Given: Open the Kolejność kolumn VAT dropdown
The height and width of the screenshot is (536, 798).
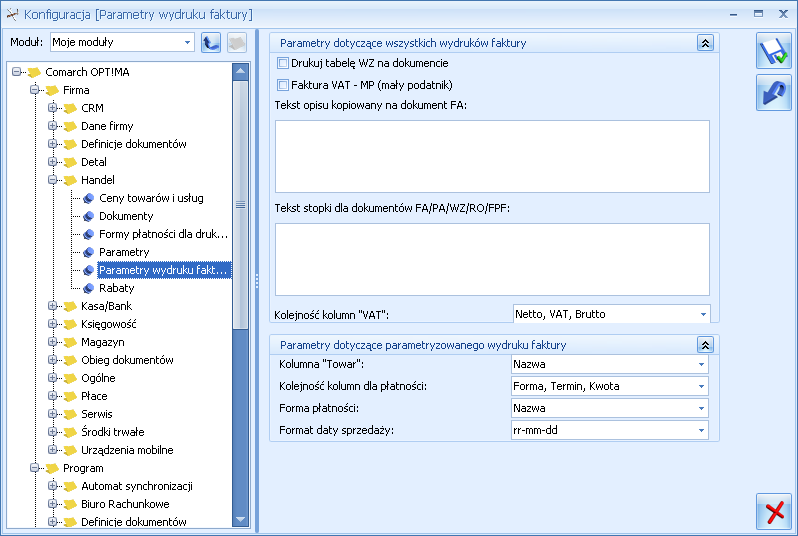Looking at the screenshot, I should [x=703, y=314].
